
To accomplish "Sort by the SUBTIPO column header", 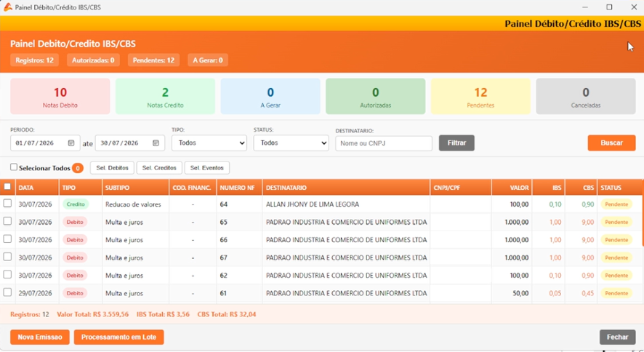I will (x=135, y=188).
